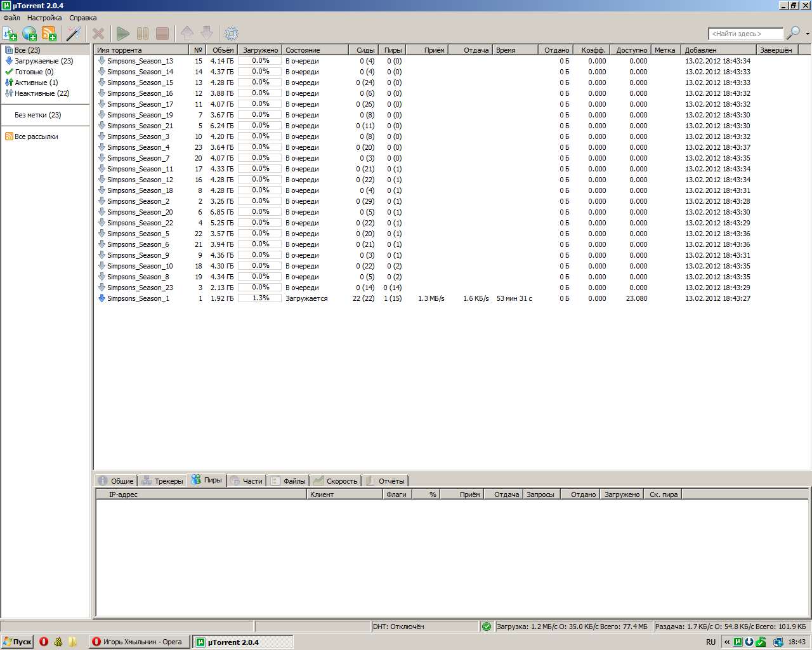Click 'Загрузка' download speed status entry

(x=572, y=627)
